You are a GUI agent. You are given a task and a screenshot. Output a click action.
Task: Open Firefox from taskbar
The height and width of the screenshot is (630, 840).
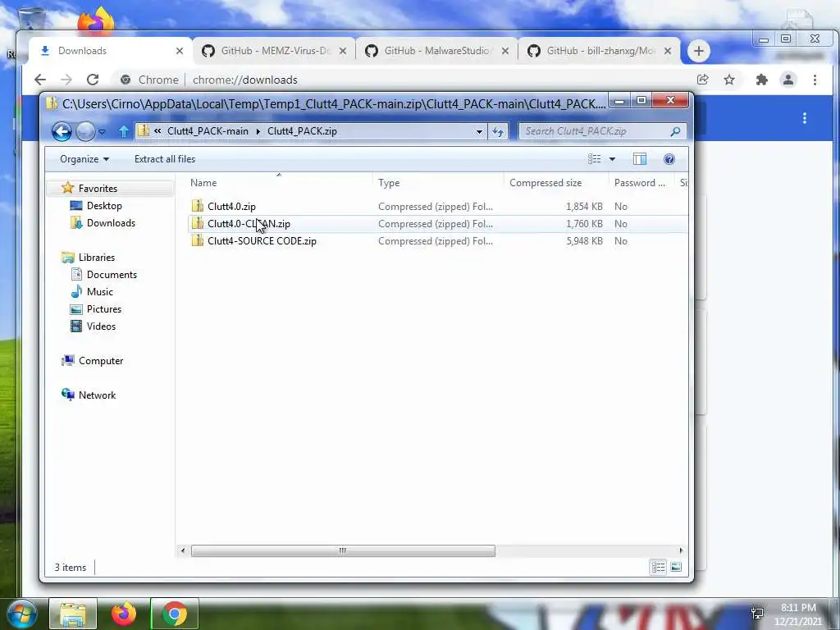[x=124, y=614]
